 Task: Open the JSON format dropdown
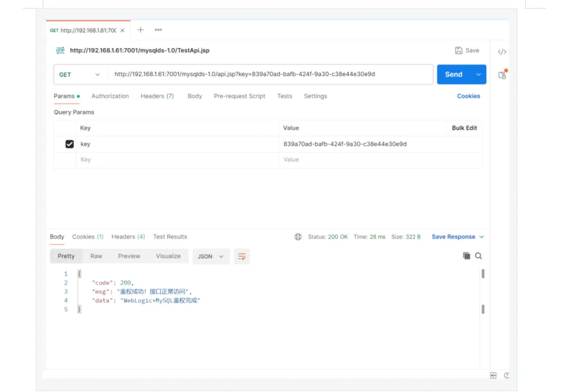pyautogui.click(x=211, y=256)
